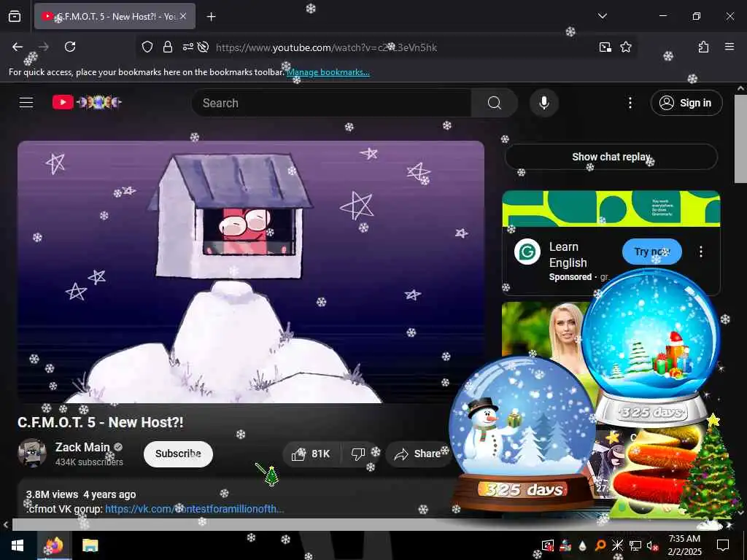Bookmark this page with the star
Image resolution: width=747 pixels, height=560 pixels.
[x=626, y=47]
